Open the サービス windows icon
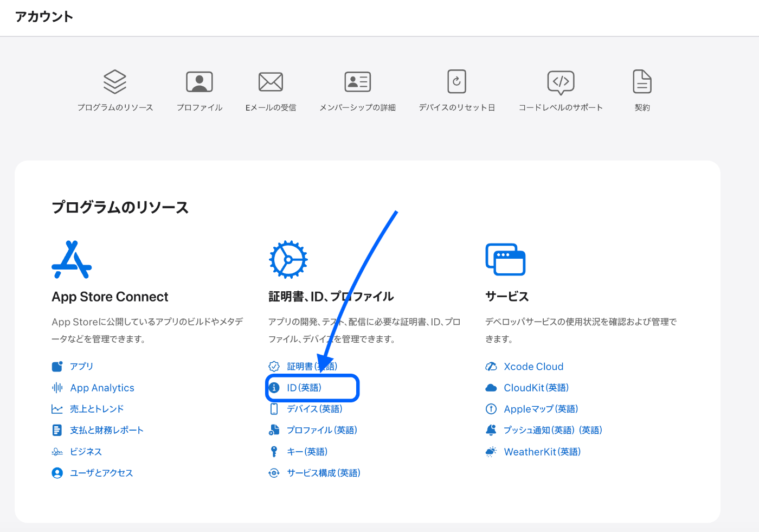Image resolution: width=759 pixels, height=532 pixels. 505,259
